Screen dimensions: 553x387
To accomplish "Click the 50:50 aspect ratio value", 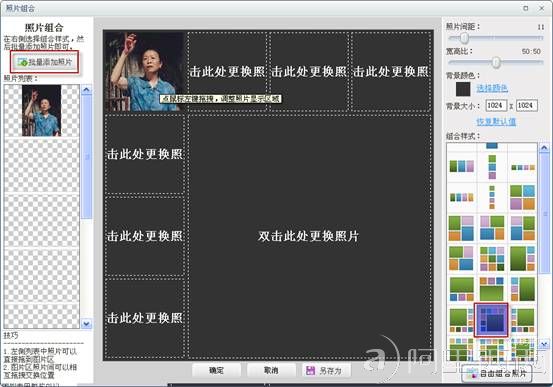I will [x=531, y=52].
